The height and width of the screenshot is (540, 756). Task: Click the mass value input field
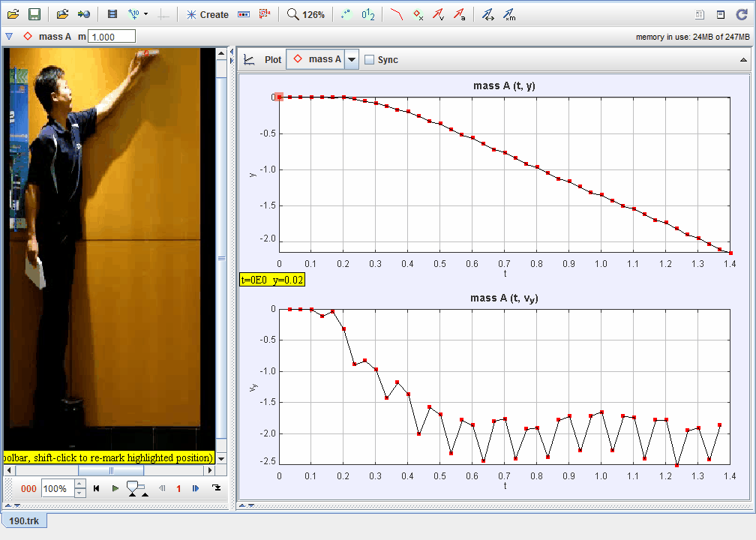pos(112,36)
